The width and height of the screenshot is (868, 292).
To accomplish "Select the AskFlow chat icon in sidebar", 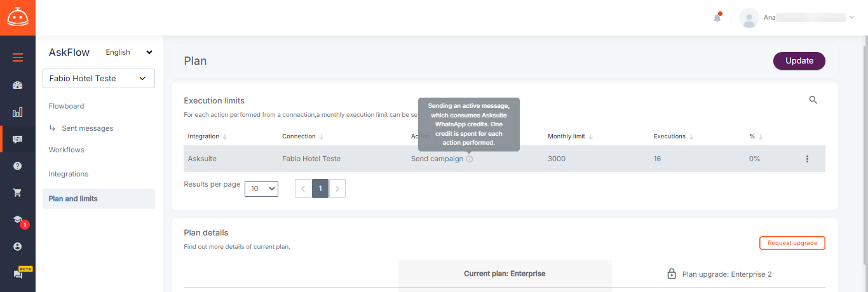I will tap(18, 139).
